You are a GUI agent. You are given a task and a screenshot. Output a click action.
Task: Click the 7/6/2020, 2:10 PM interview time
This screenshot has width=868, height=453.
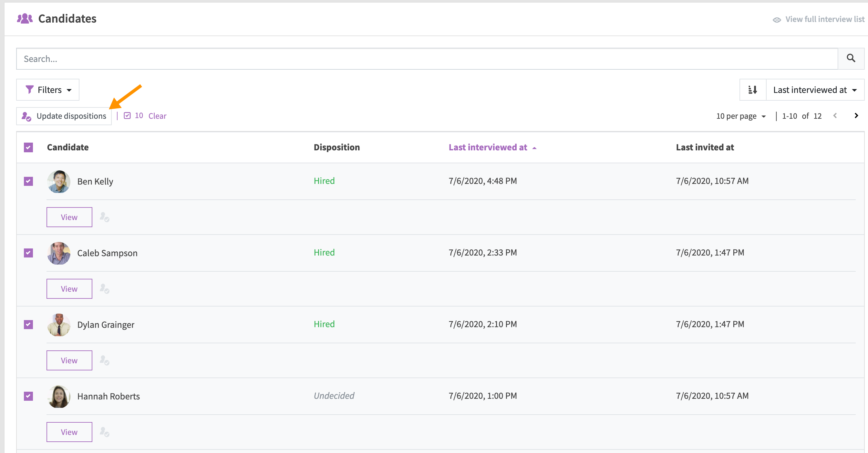[482, 324]
